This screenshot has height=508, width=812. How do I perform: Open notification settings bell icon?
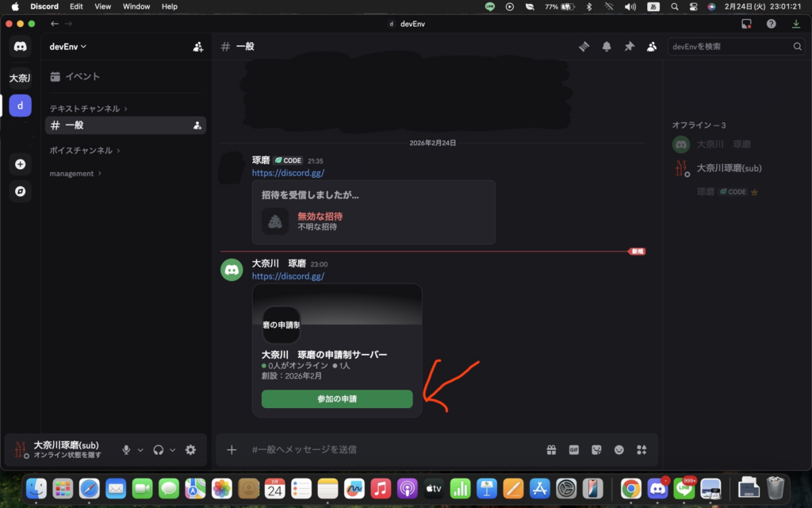(x=607, y=47)
